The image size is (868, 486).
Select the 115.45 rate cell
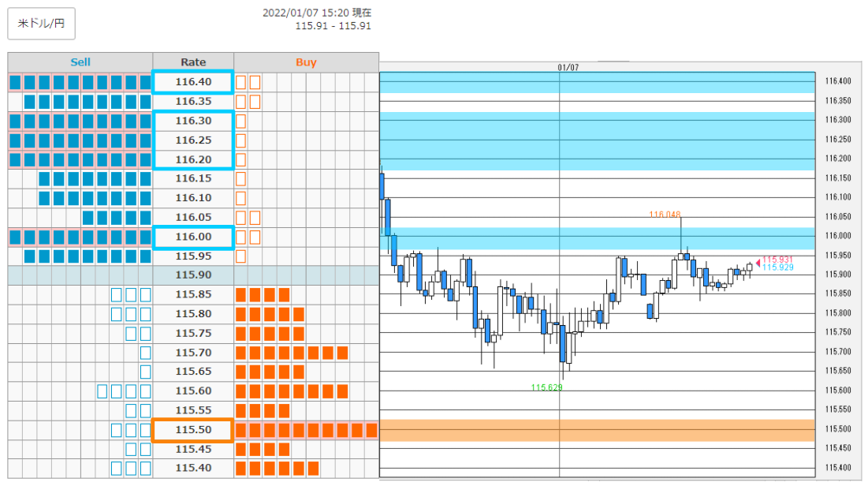(193, 449)
